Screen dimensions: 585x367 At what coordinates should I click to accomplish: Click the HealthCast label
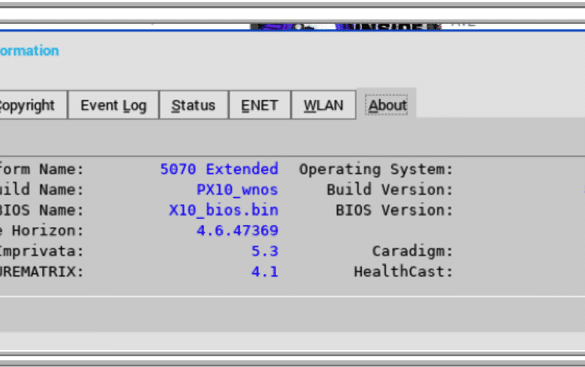tap(404, 272)
